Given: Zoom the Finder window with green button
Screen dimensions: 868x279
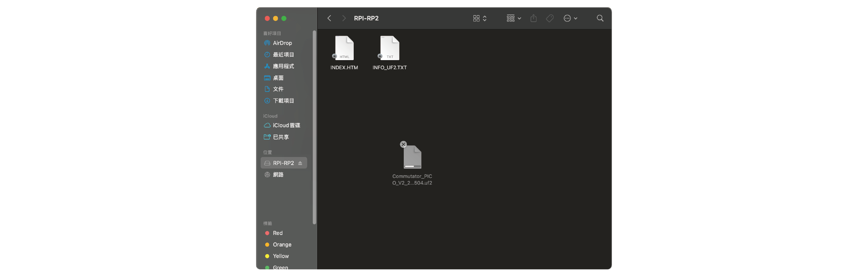Looking at the screenshot, I should 284,18.
